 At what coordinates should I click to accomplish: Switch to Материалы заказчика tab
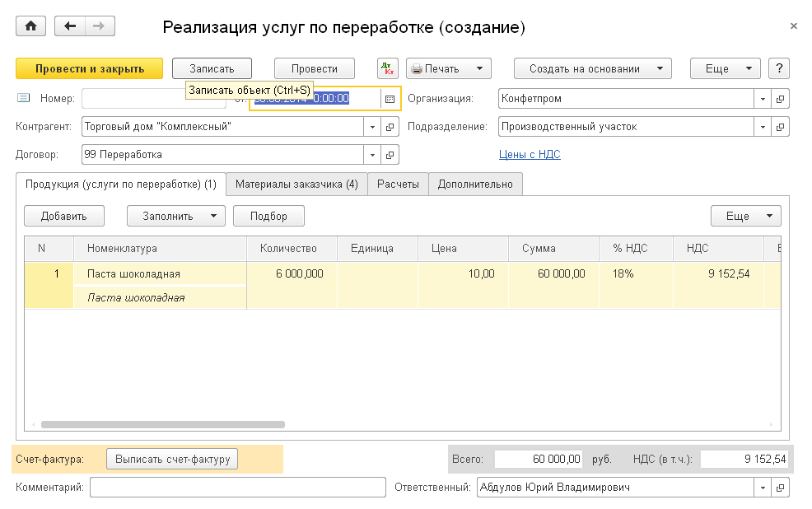tap(296, 184)
